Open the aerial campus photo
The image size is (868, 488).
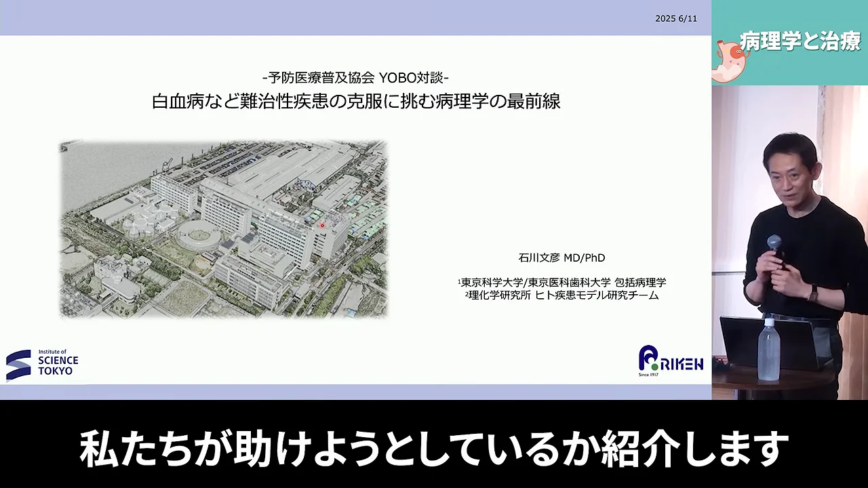223,229
